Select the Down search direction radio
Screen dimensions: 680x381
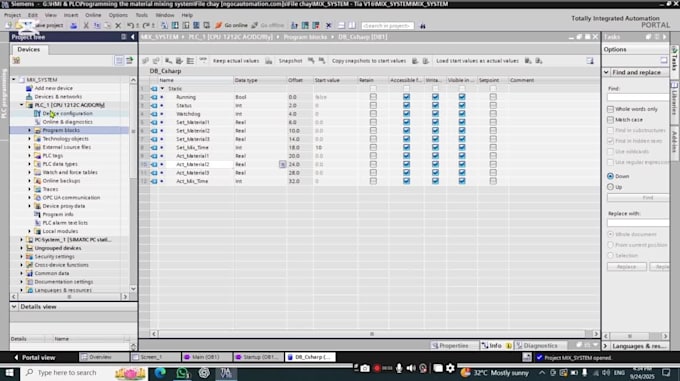611,176
